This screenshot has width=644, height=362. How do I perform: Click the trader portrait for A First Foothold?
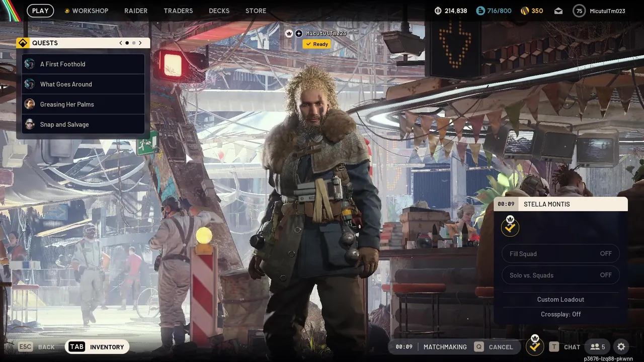[30, 64]
